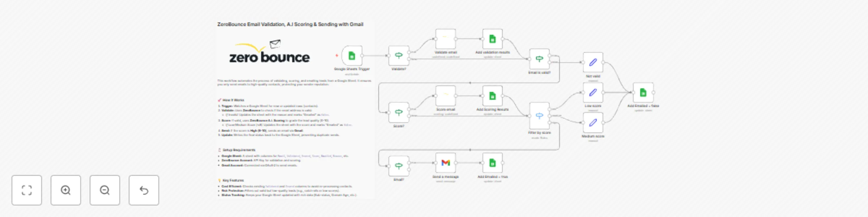Select the Google Sheets Trigger node
Screen dimensions: 868x217
tap(352, 56)
